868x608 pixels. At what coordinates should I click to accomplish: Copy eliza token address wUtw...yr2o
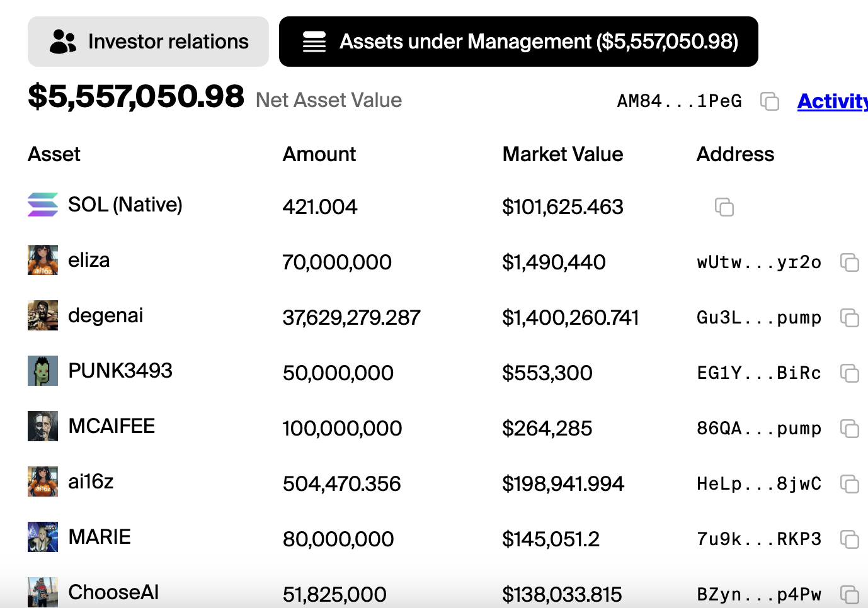point(849,262)
